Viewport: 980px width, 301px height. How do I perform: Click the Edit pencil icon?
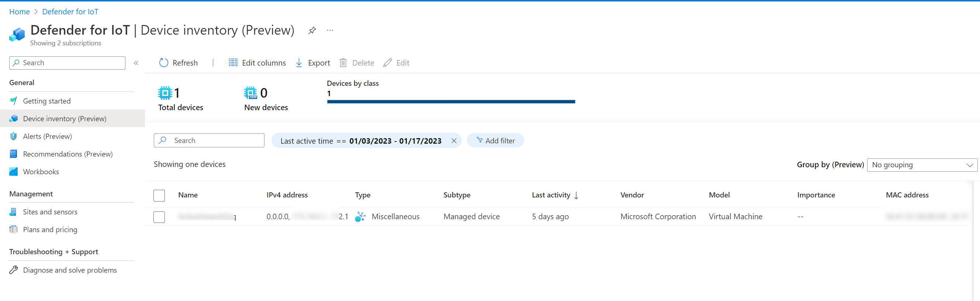click(x=387, y=63)
